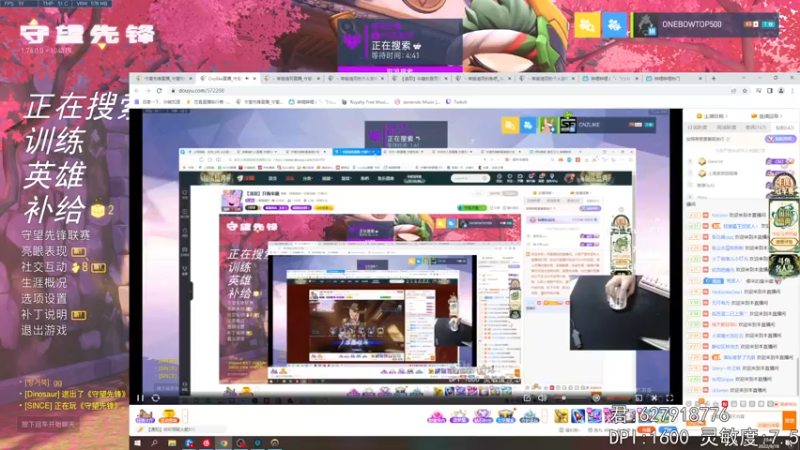Open the 哔哩哔哩 bookmark in bookmarks bar
800x450 pixels.
click(312, 102)
